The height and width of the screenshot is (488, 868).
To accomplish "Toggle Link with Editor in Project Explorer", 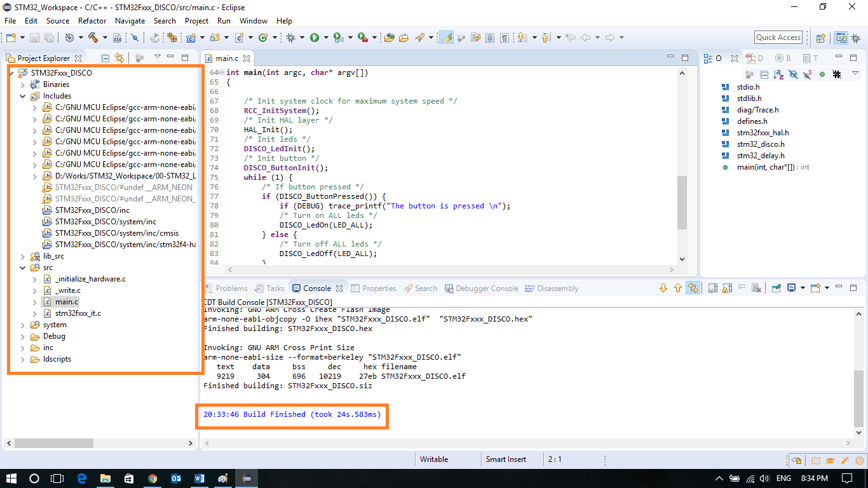I will point(119,58).
